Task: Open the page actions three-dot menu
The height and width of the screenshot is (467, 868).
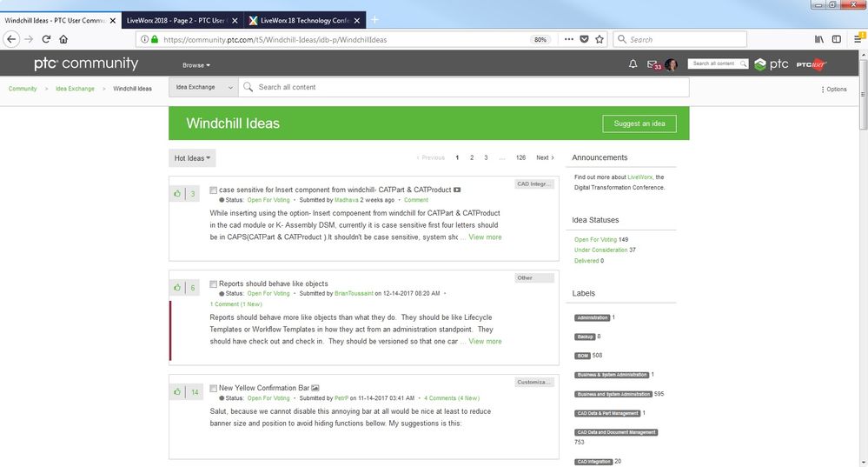Action: [568, 39]
